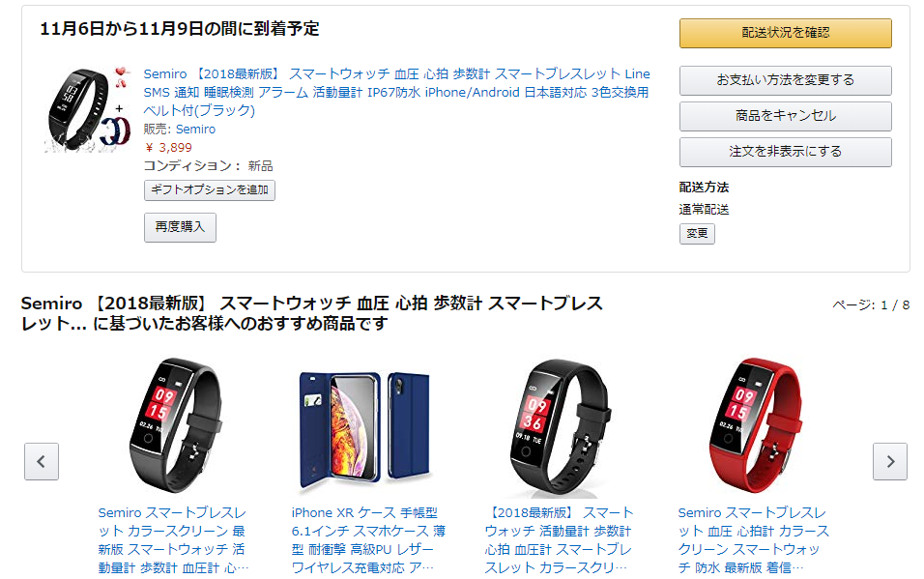Hide the order with 注文を非表示にする
Image resolution: width=924 pixels, height=579 pixels.
pos(786,152)
